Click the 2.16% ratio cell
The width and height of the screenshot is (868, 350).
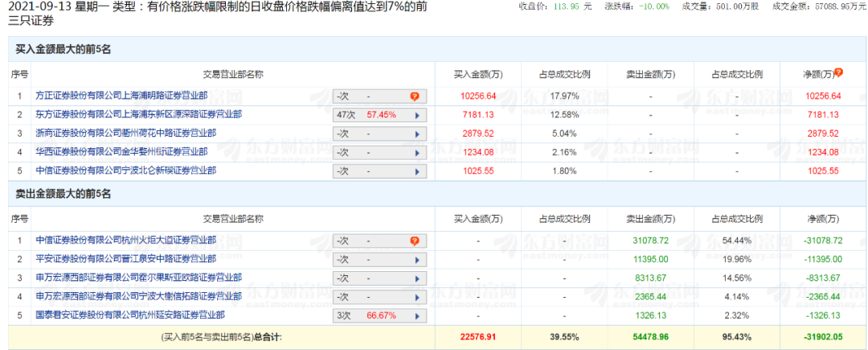tap(565, 152)
